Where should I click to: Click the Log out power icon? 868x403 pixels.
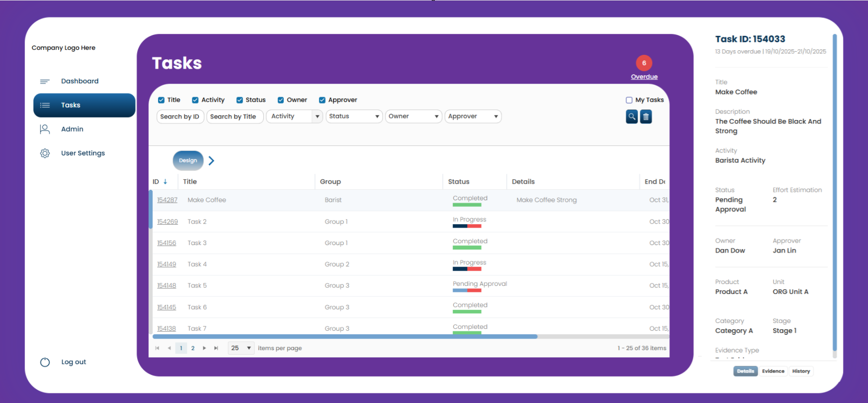tap(45, 362)
